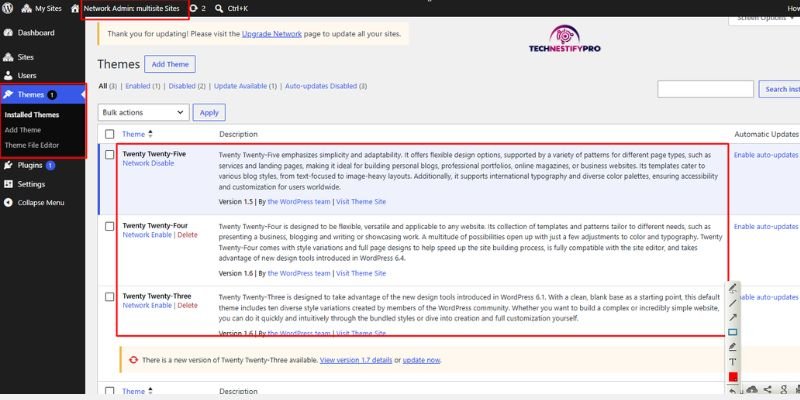Open the Bulk actions dropdown
The height and width of the screenshot is (400, 800).
143,112
